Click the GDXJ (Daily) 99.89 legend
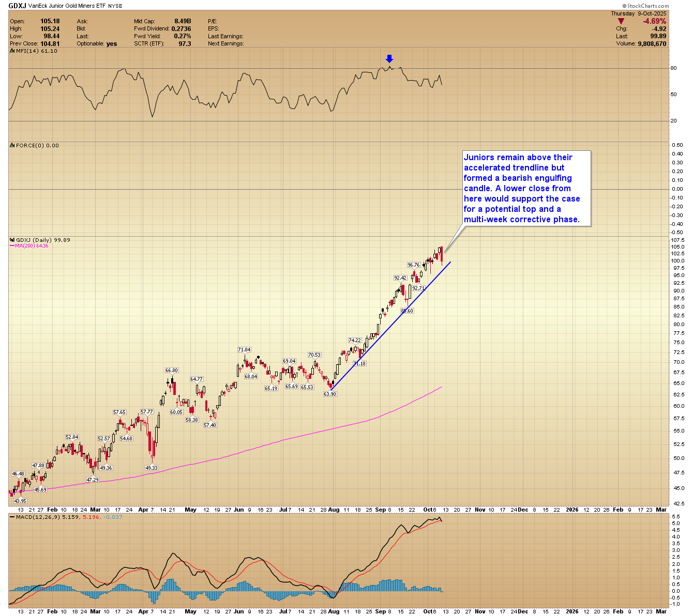The image size is (693, 616). click(43, 240)
